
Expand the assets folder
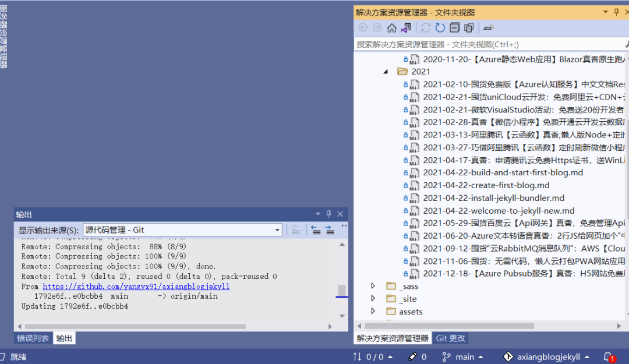[x=373, y=311]
